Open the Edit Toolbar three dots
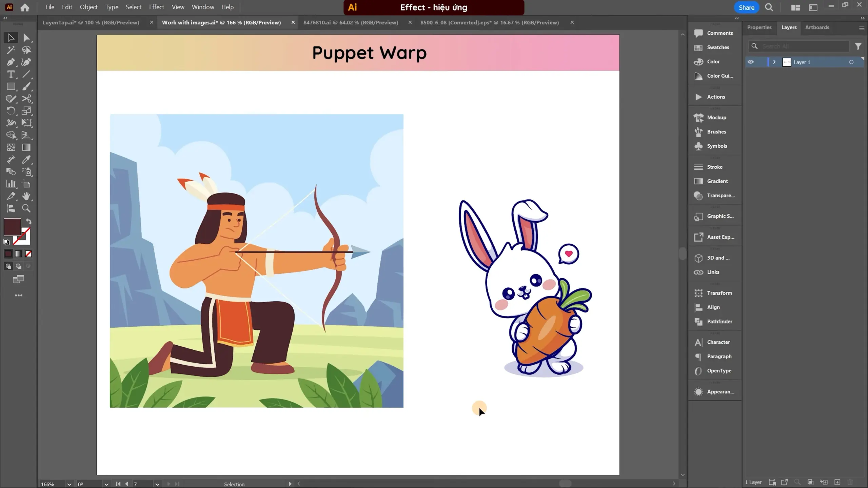The width and height of the screenshot is (868, 488). 19,296
